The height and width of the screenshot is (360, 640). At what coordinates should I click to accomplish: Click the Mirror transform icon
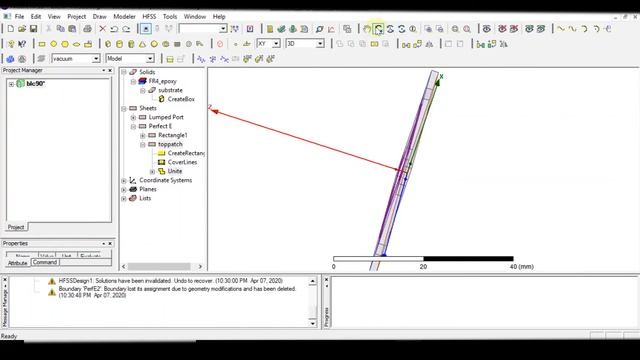(x=429, y=44)
